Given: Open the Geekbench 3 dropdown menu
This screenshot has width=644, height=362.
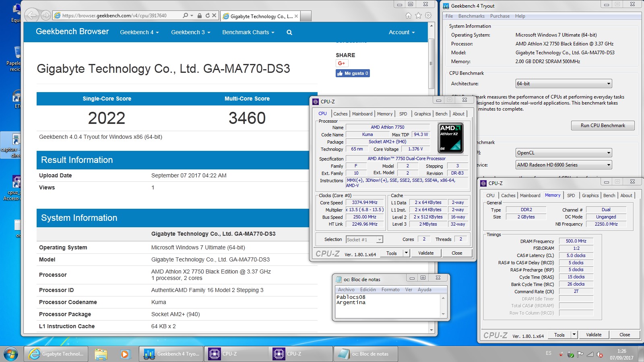Looking at the screenshot, I should (191, 32).
